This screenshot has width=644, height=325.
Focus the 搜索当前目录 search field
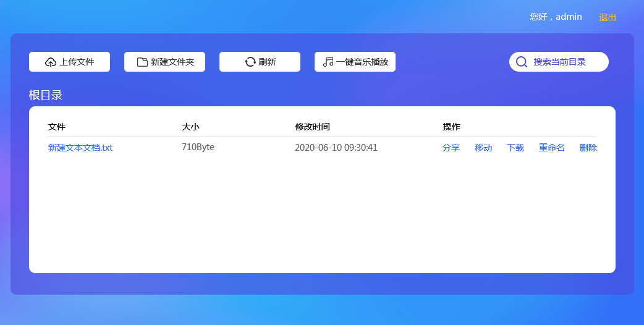point(559,62)
